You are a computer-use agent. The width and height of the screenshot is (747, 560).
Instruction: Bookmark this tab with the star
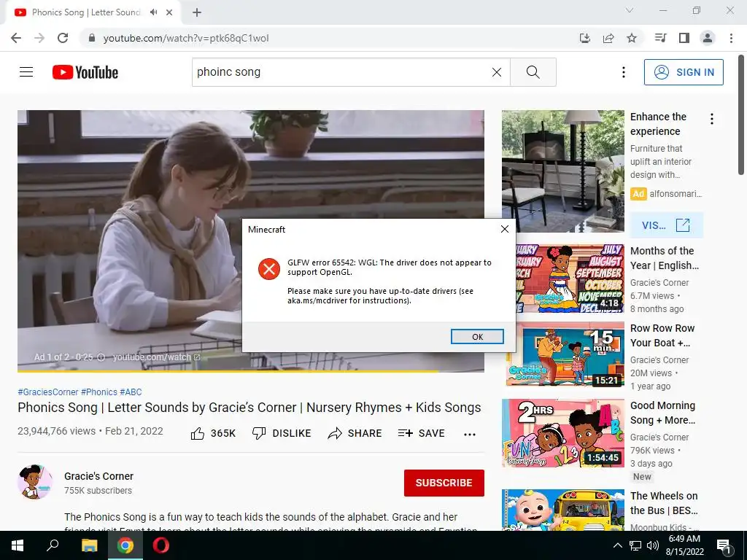(632, 38)
